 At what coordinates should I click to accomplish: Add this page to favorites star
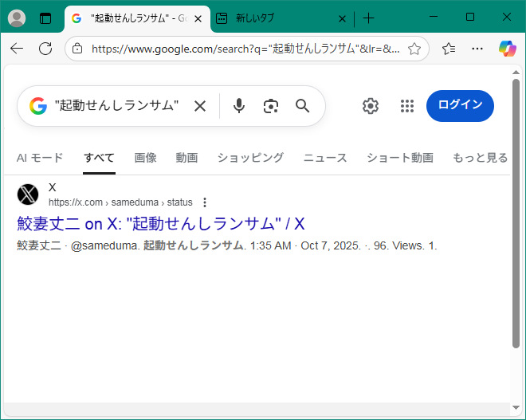(414, 49)
